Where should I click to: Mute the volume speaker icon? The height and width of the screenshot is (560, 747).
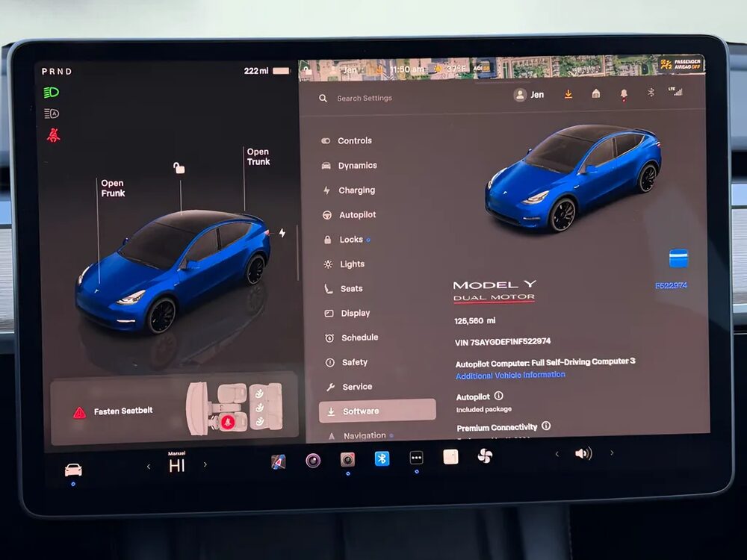(583, 453)
